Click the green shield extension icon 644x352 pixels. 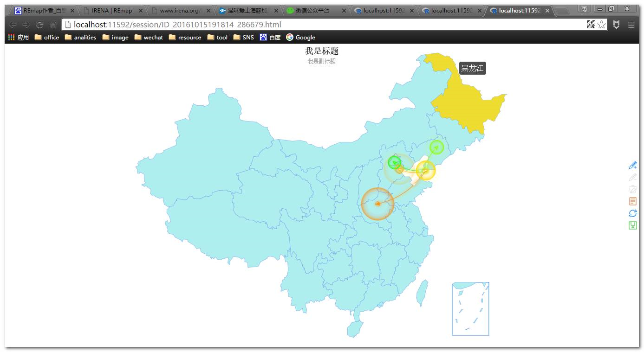[x=617, y=24]
